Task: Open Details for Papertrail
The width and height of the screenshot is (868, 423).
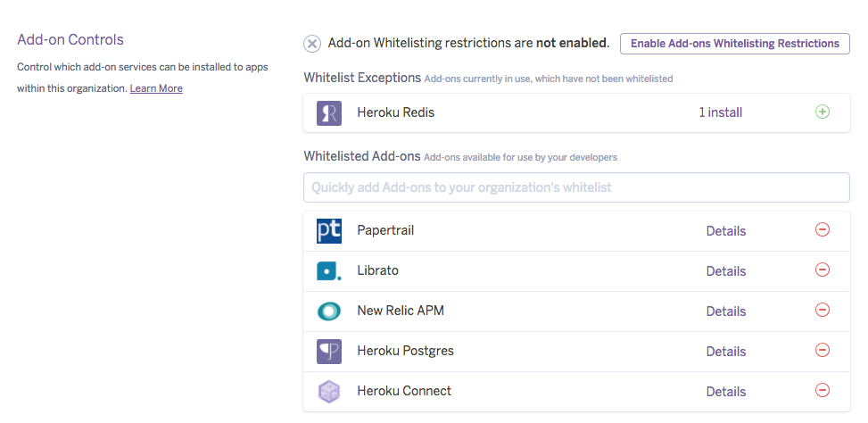Action: point(726,231)
